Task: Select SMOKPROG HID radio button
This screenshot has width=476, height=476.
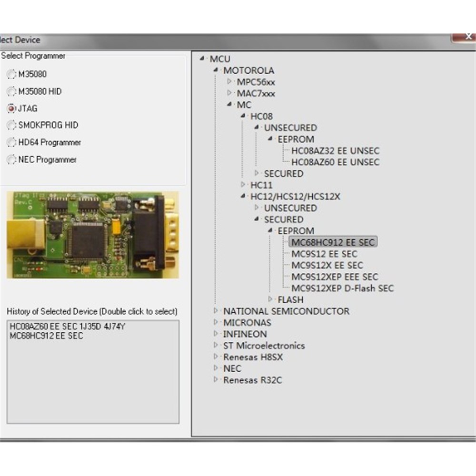Action: coord(11,126)
